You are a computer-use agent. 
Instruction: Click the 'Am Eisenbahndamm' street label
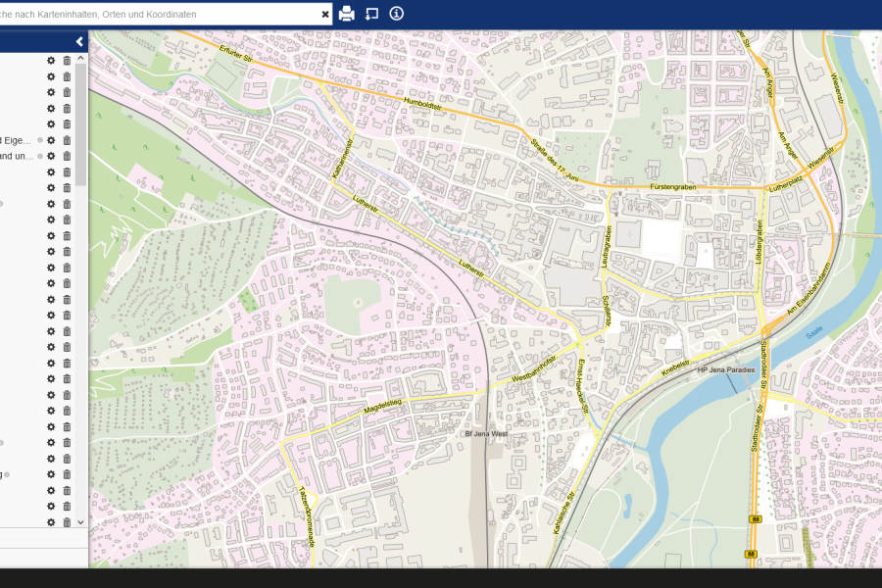[x=808, y=289]
